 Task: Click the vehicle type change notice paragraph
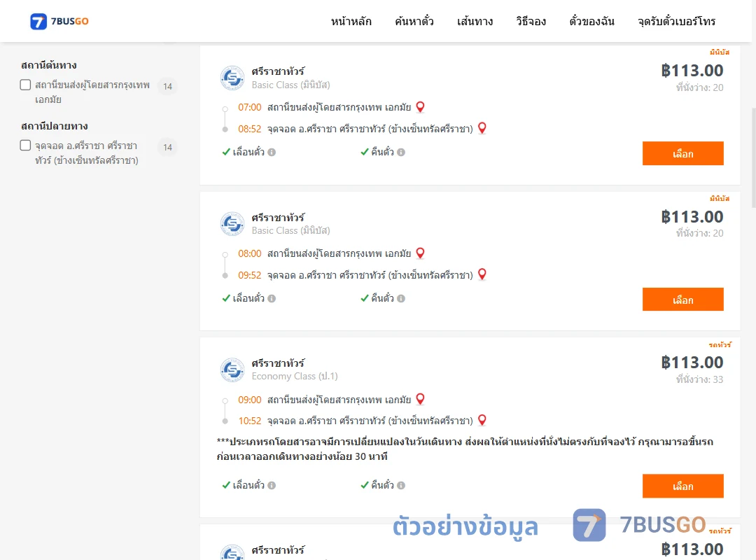pos(465,449)
